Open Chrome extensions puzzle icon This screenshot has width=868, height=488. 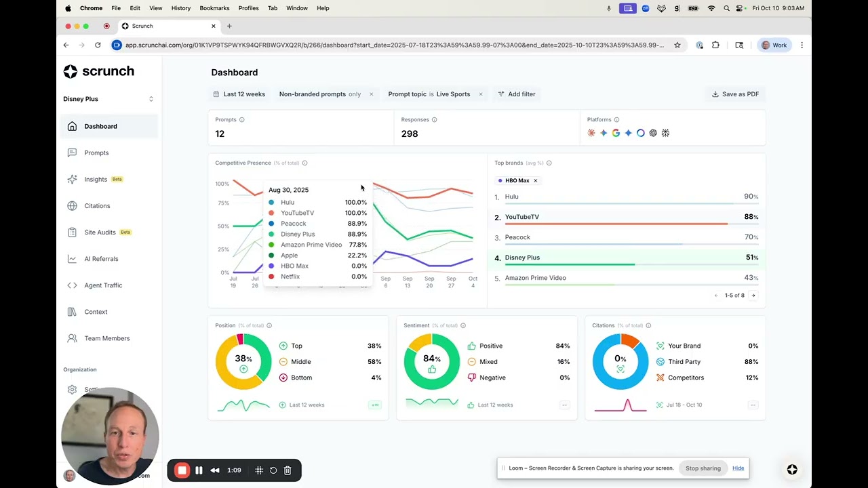click(x=715, y=45)
